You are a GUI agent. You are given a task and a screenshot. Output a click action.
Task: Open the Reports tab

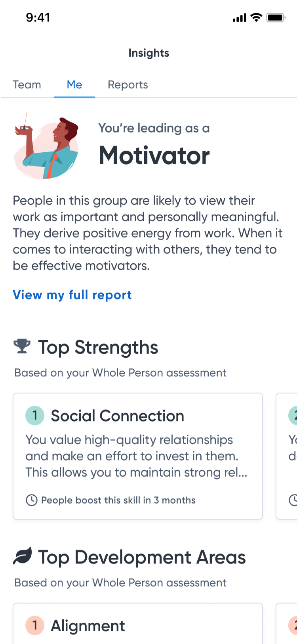click(128, 85)
